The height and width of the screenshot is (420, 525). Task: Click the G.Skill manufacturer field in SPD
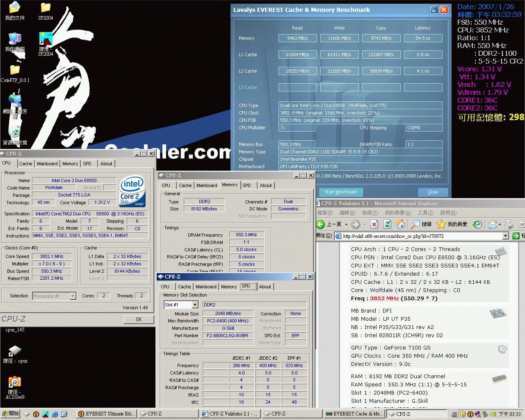(228, 328)
